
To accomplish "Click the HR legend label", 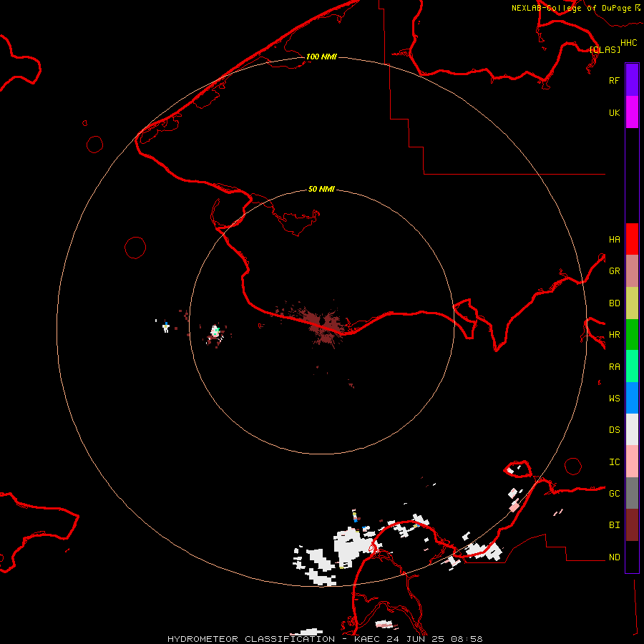I will pos(614,335).
